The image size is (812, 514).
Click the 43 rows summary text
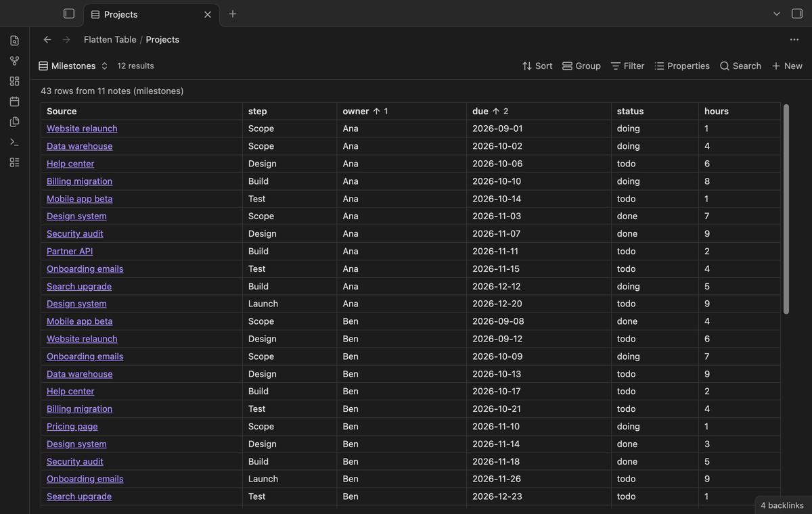(112, 91)
